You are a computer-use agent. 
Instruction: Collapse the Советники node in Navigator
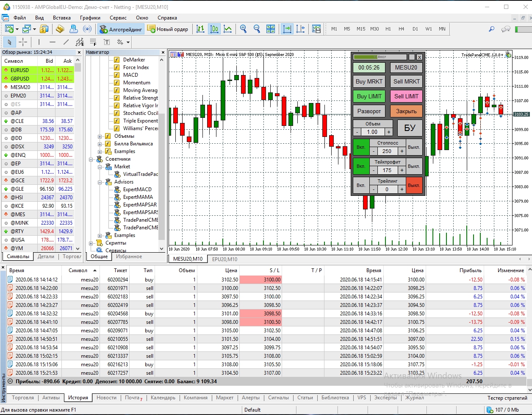tap(91, 159)
